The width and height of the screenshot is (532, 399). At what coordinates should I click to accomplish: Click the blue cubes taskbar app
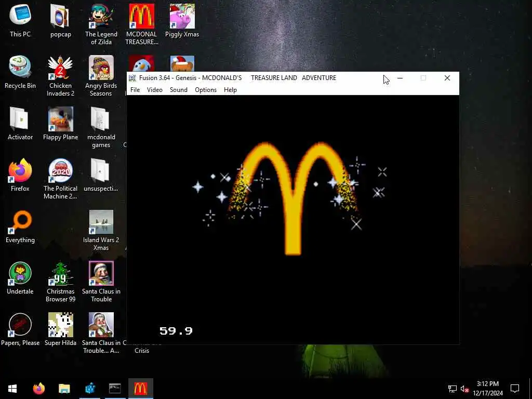pos(90,389)
